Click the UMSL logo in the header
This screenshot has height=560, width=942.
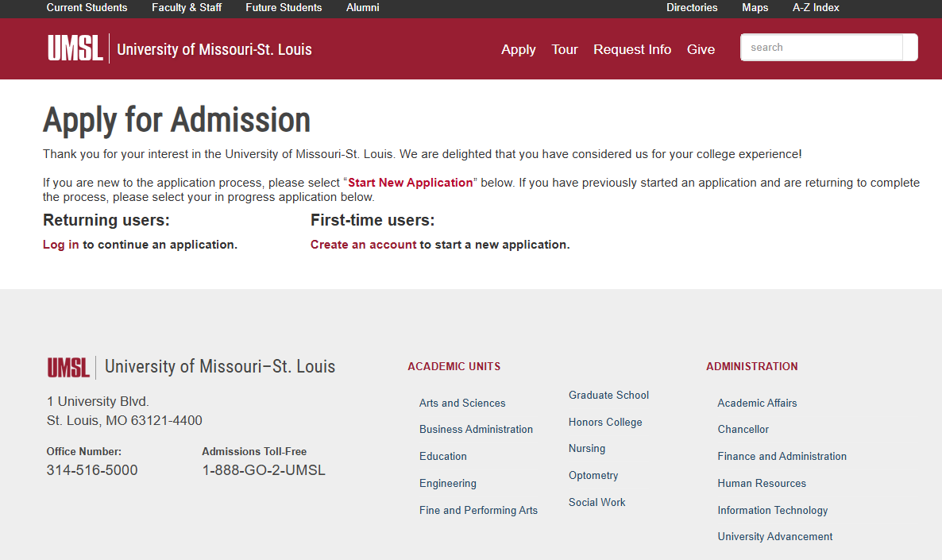(75, 48)
